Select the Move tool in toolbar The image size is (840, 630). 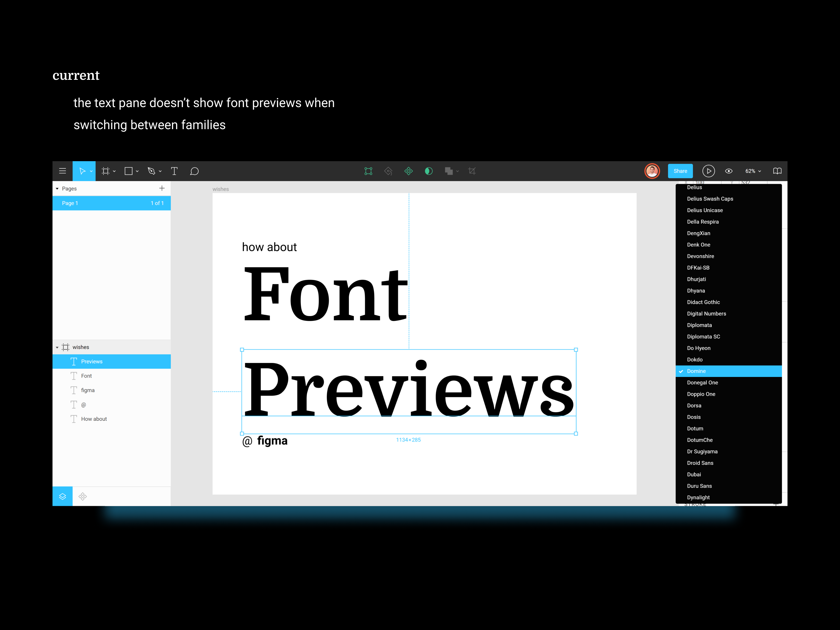click(x=81, y=171)
